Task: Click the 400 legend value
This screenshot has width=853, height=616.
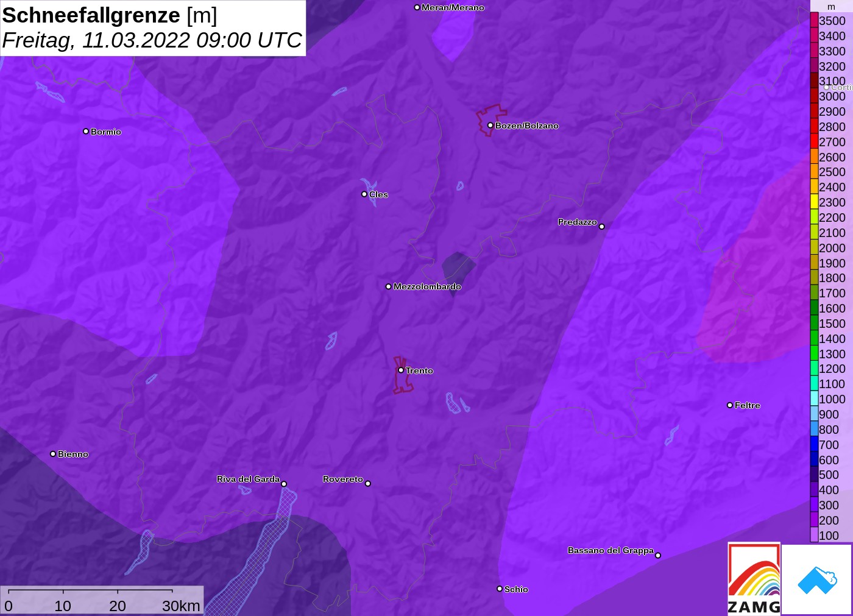Action: tap(829, 490)
